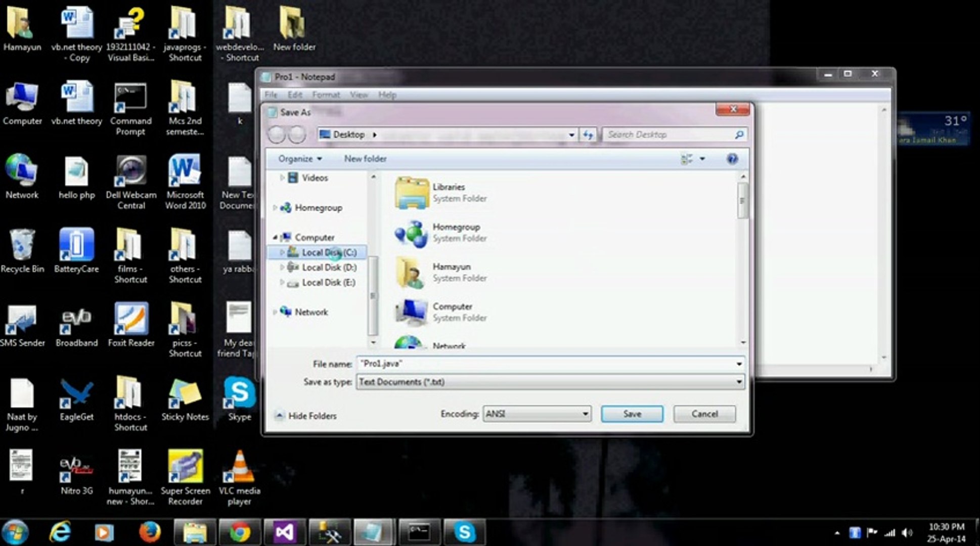The height and width of the screenshot is (546, 980).
Task: Click the File name input field
Action: click(x=546, y=363)
